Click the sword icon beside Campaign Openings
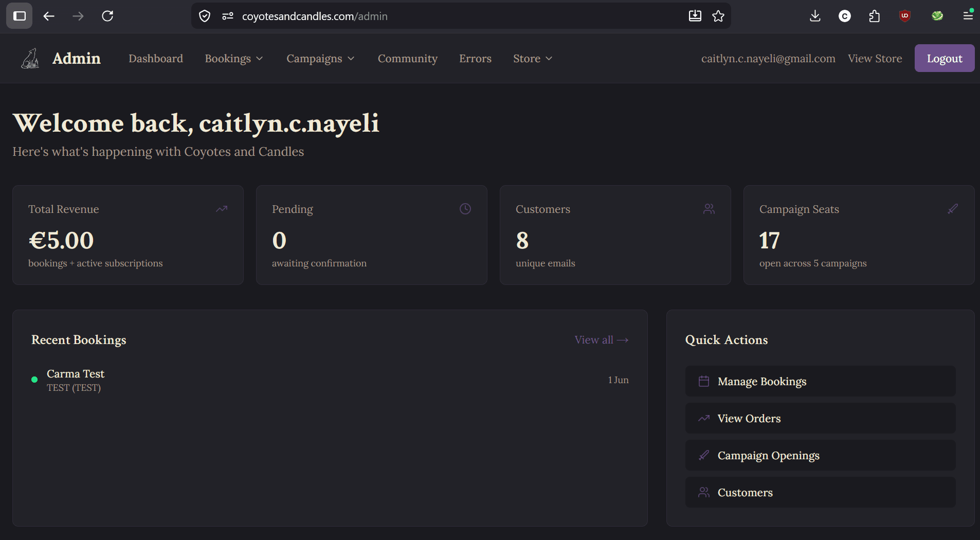 (704, 455)
